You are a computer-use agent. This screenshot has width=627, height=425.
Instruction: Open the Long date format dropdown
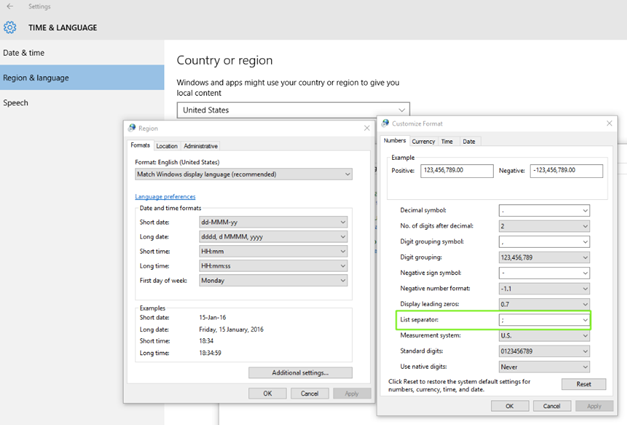273,237
